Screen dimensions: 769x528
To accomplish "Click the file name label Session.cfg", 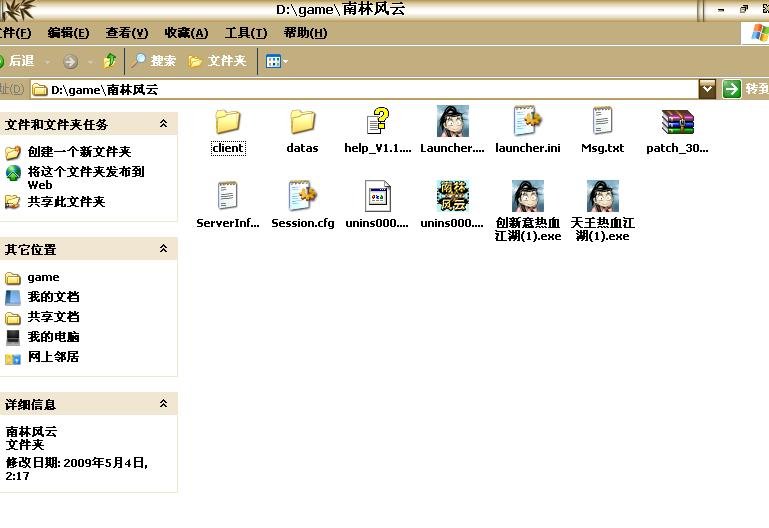I will (x=303, y=223).
